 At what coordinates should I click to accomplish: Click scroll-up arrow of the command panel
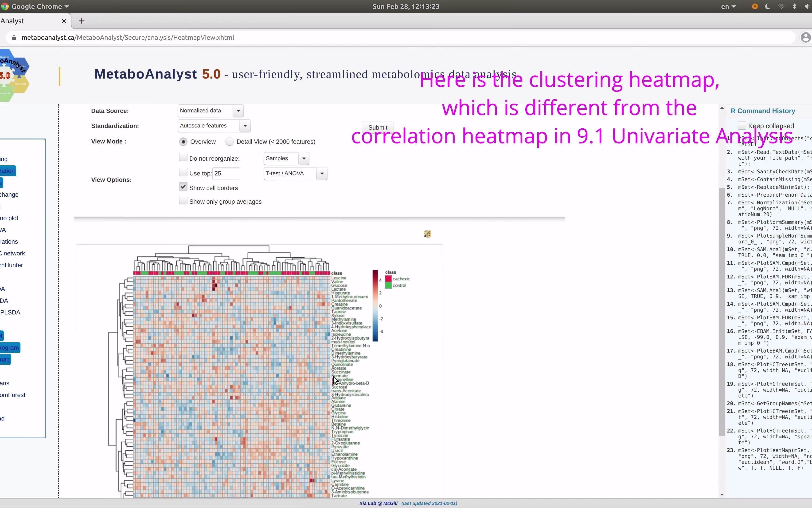click(x=722, y=108)
